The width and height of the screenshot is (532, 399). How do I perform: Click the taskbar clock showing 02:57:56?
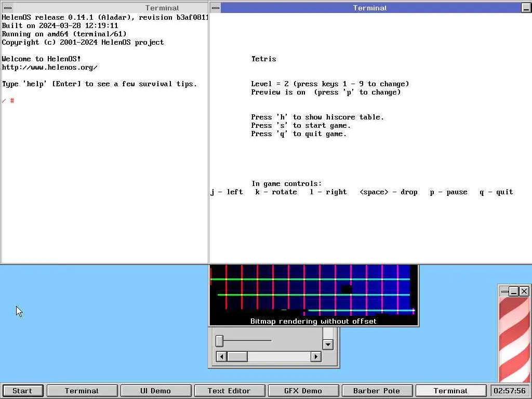[x=510, y=391]
